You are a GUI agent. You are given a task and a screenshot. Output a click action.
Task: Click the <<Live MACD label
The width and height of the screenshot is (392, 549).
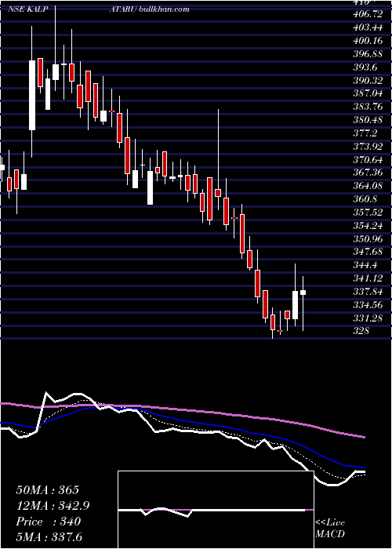[330, 529]
